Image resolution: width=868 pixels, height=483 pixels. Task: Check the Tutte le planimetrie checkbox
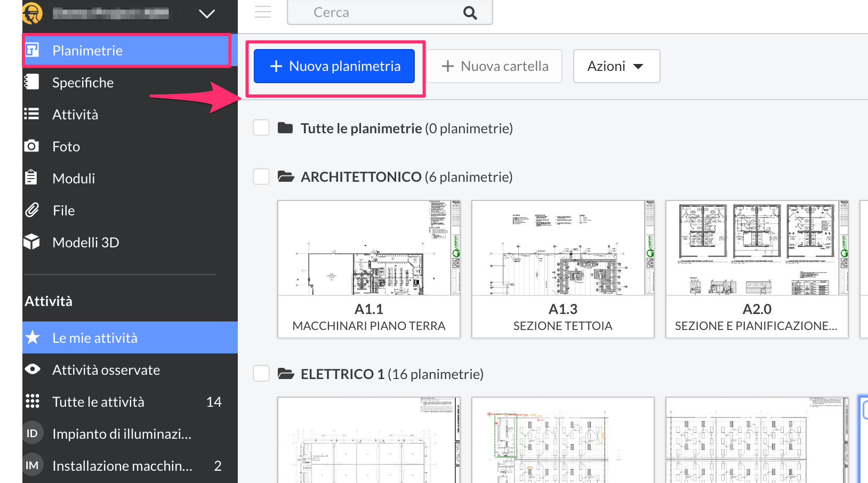[261, 128]
